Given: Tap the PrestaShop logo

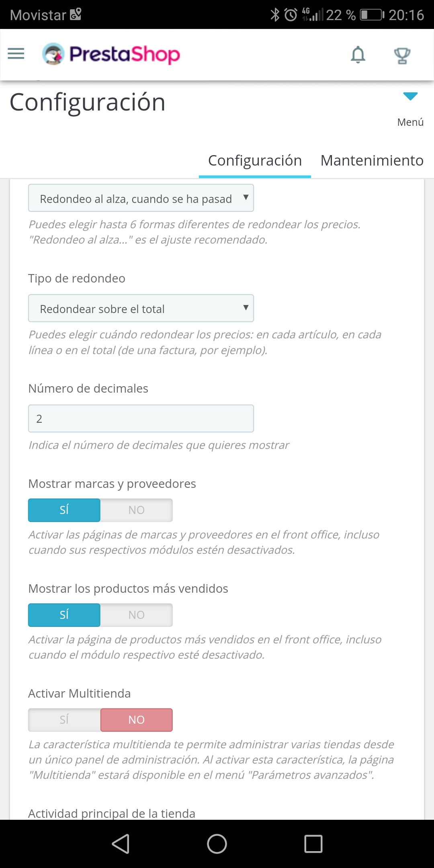Looking at the screenshot, I should pyautogui.click(x=111, y=54).
